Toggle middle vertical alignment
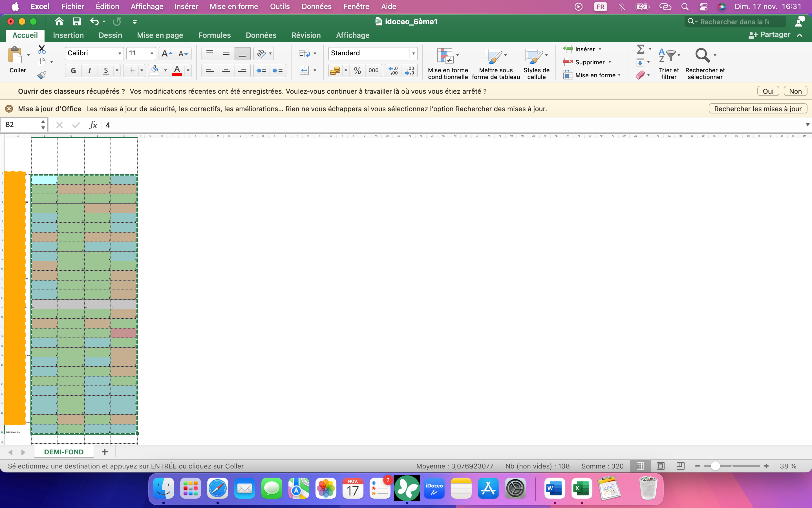 [x=226, y=53]
